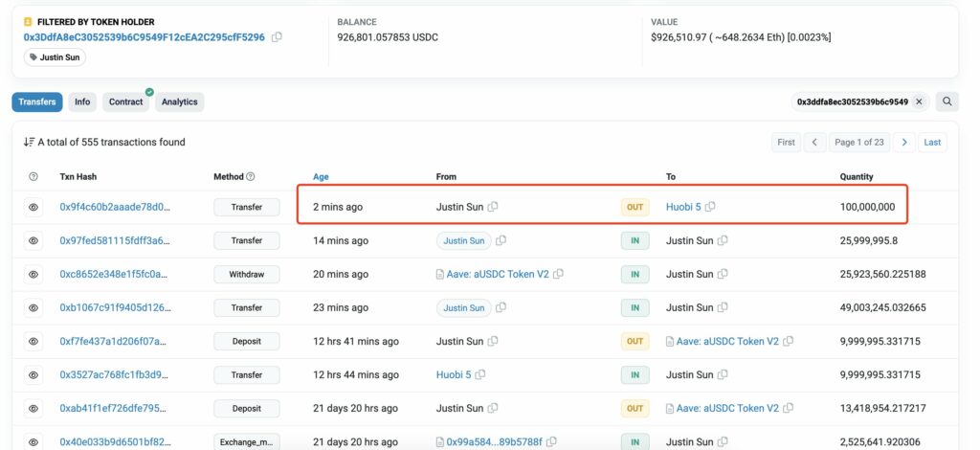Copy recipient address at 12 hrs 44 mins
The image size is (980, 450).
(723, 375)
